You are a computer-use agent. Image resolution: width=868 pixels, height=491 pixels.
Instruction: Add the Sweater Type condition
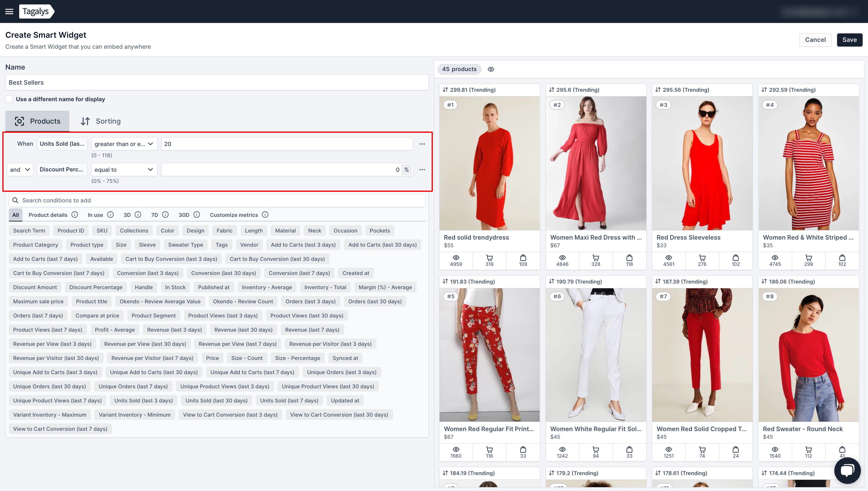pos(185,245)
